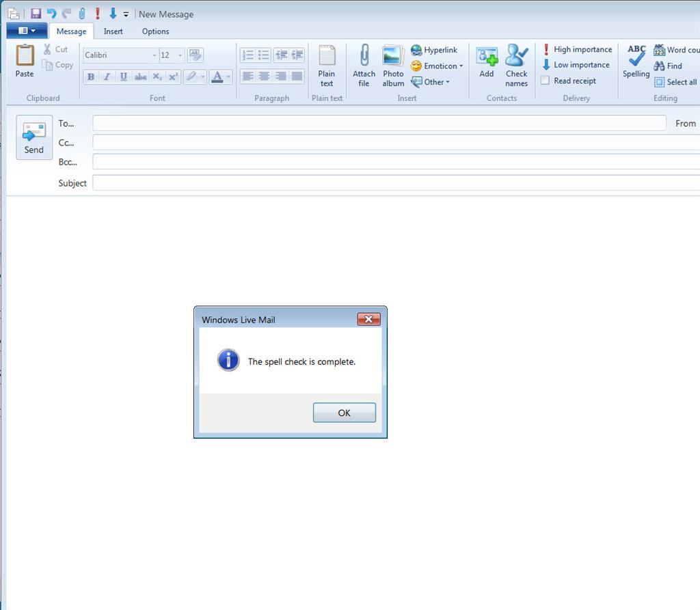Open the Emoticon dropdown
700x610 pixels.
coord(437,66)
